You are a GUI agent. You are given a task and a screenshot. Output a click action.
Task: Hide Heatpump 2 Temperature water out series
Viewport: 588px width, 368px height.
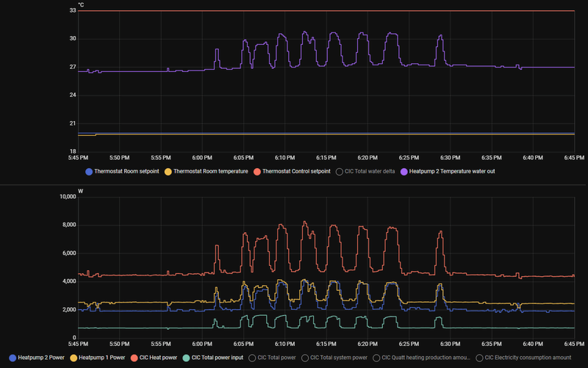(448, 171)
